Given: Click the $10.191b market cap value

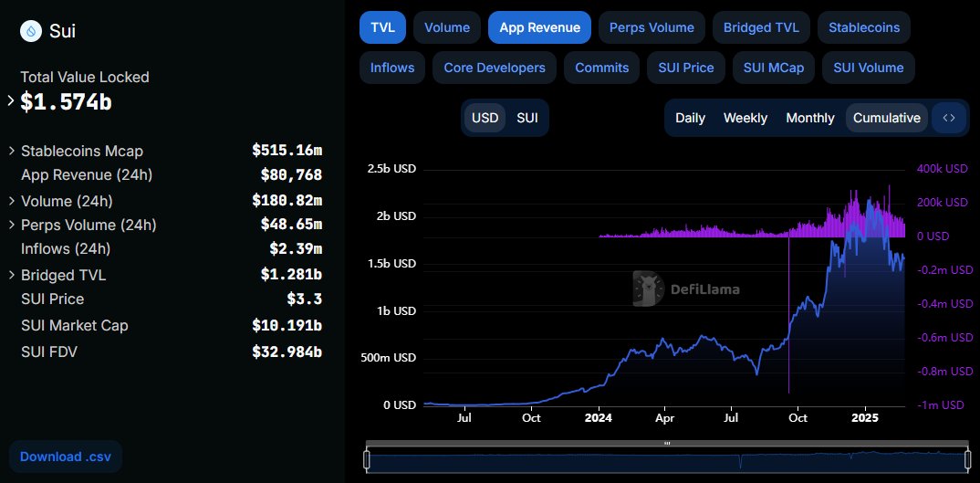Looking at the screenshot, I should 287,325.
